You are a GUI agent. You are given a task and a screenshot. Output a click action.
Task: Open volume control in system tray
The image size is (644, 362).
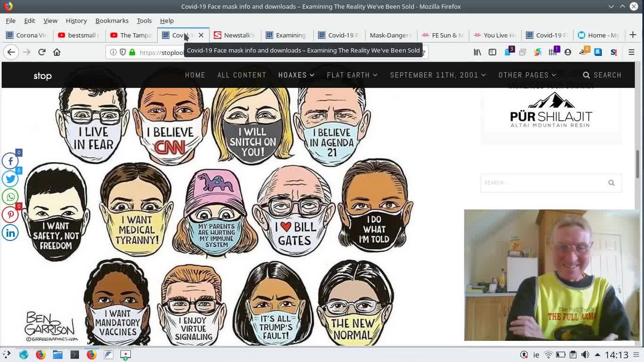(x=585, y=355)
